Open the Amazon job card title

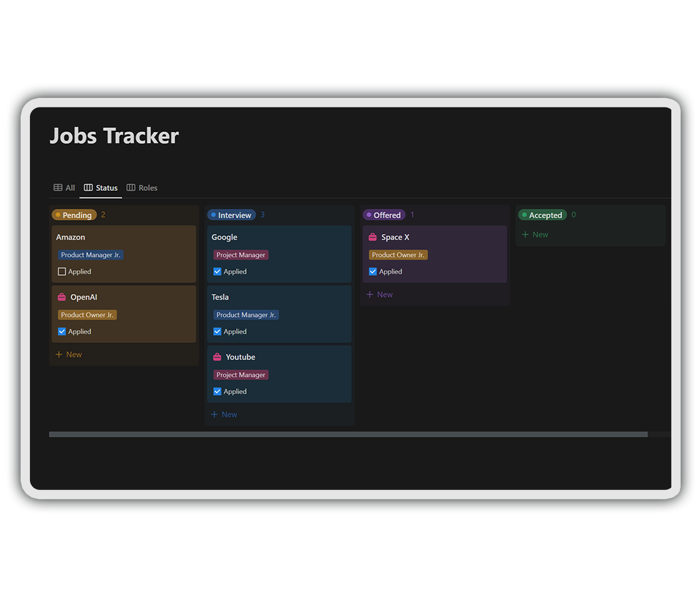(x=71, y=237)
